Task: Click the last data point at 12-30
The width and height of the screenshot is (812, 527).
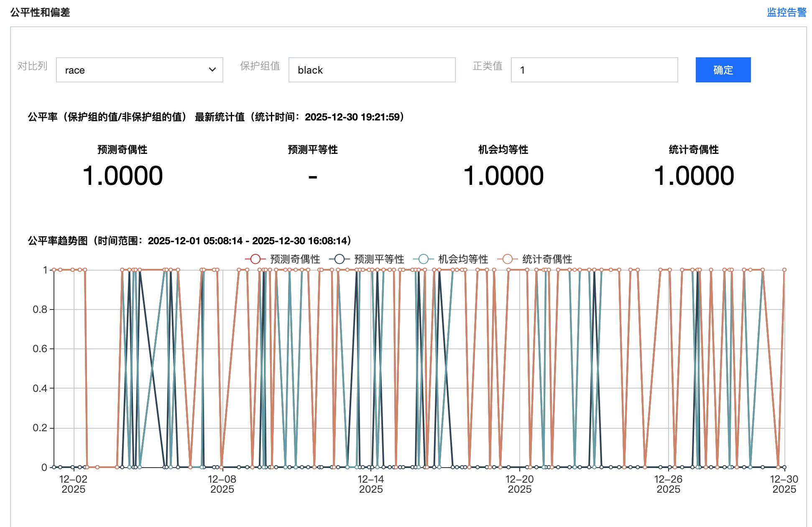Action: click(x=784, y=270)
